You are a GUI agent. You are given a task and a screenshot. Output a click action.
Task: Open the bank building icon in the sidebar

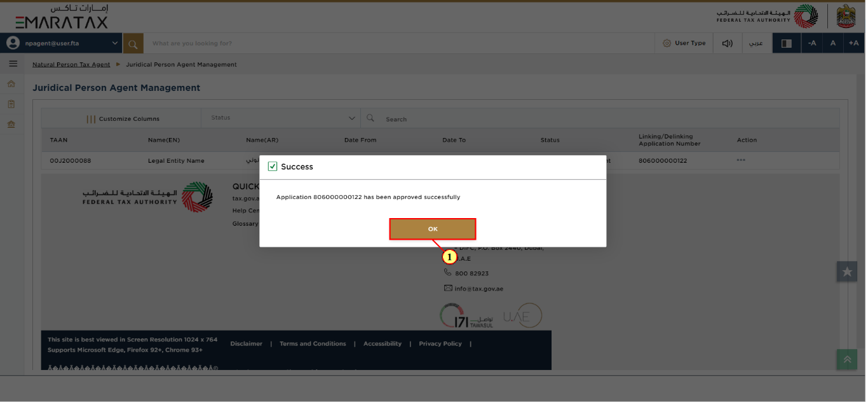11,124
